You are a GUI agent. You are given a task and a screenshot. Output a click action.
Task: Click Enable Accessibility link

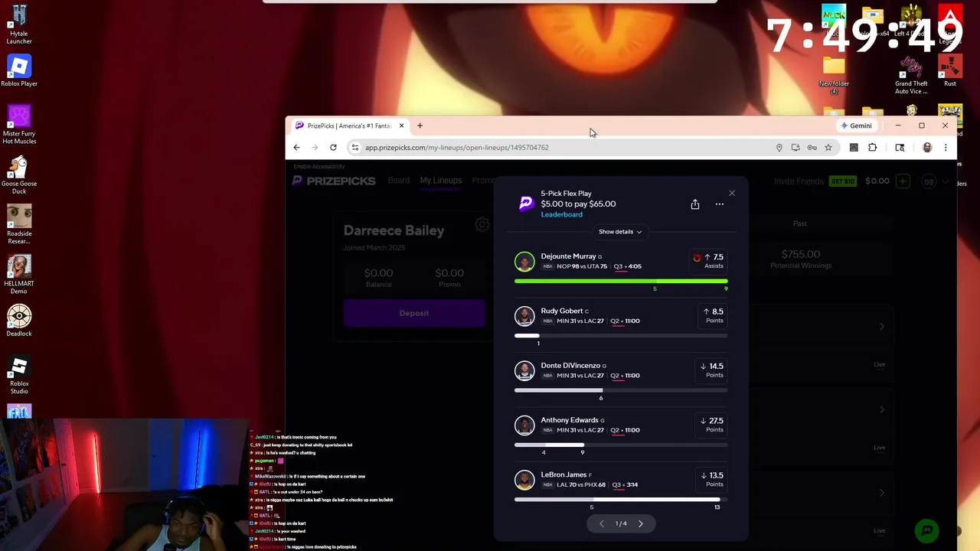coord(319,166)
